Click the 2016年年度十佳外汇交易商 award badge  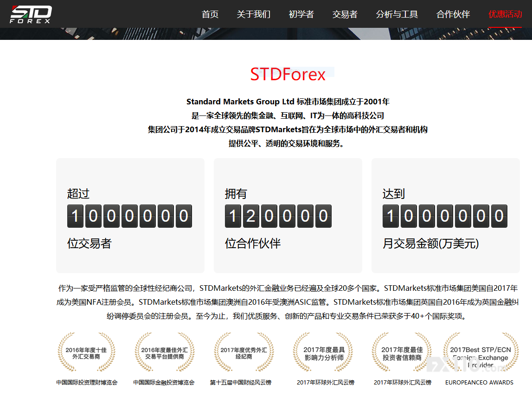pyautogui.click(x=86, y=352)
